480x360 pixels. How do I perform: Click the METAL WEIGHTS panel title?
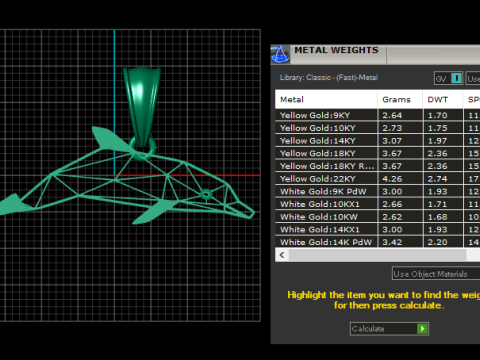click(336, 50)
